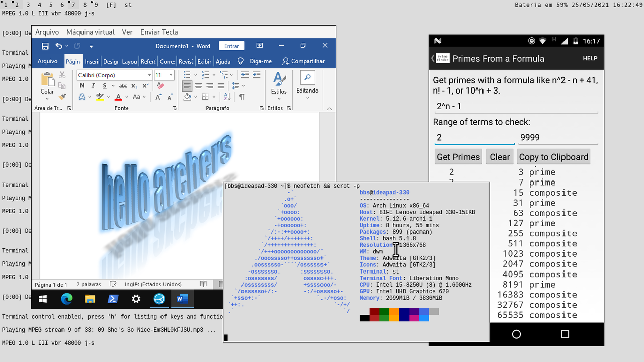
Task: Open Windows Start menu in the VM taskbar
Action: [43, 299]
